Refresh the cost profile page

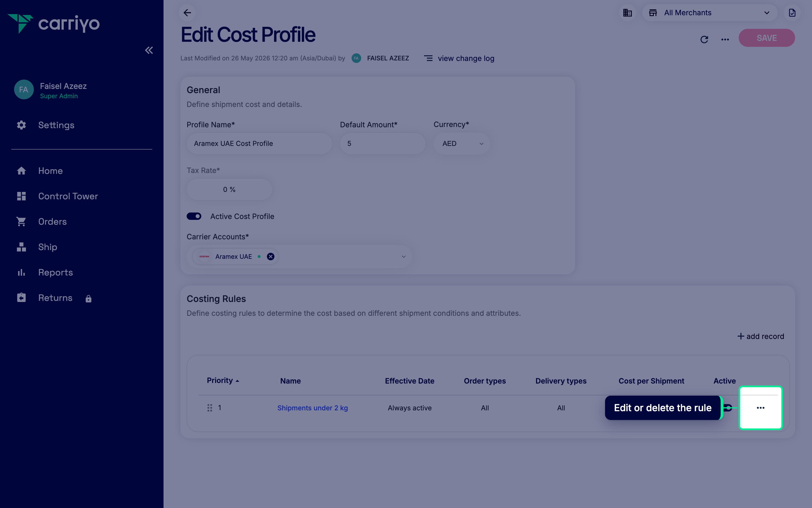tap(704, 39)
